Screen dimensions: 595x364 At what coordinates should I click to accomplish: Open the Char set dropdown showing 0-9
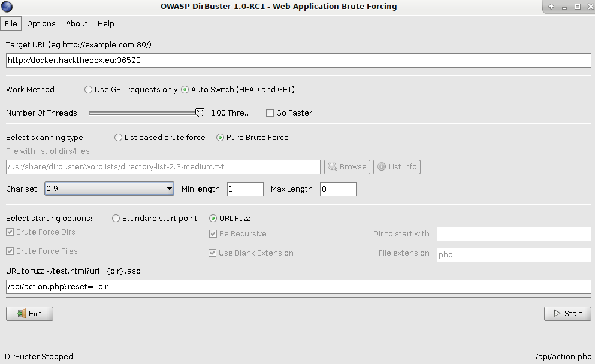(109, 189)
